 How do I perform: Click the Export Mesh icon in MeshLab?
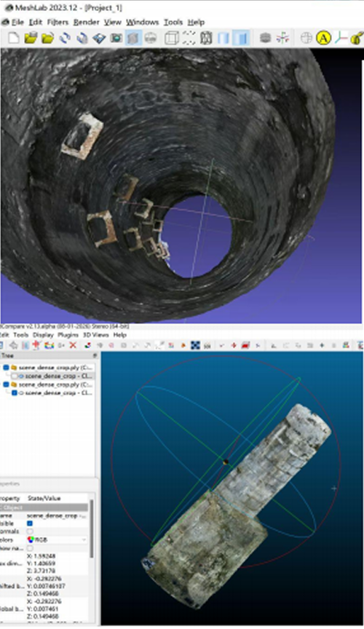click(x=99, y=38)
